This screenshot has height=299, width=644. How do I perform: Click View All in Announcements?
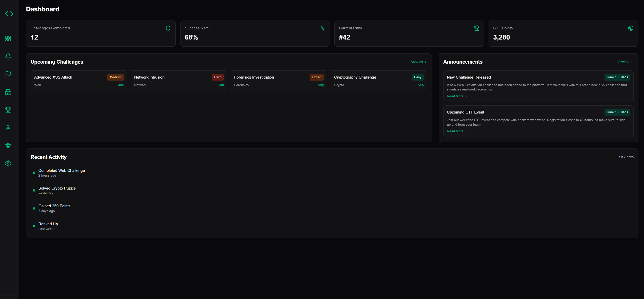pos(625,62)
